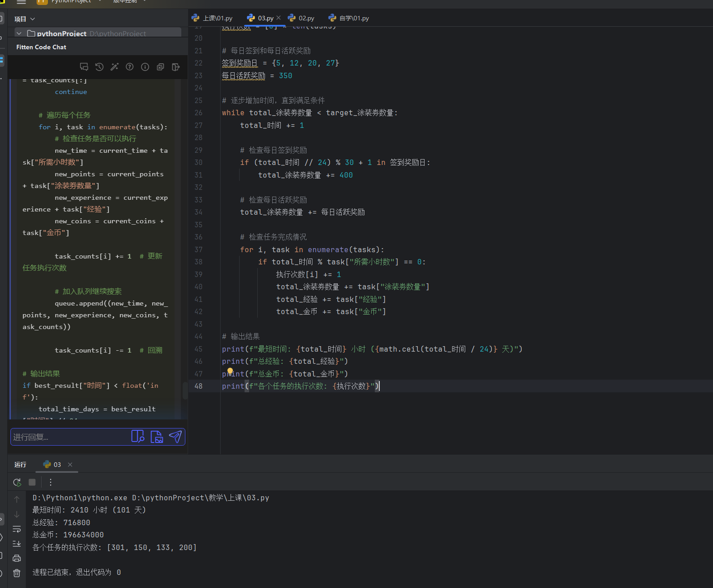Click the magic wand icon in Fitten chat
The image size is (713, 588).
pos(114,67)
